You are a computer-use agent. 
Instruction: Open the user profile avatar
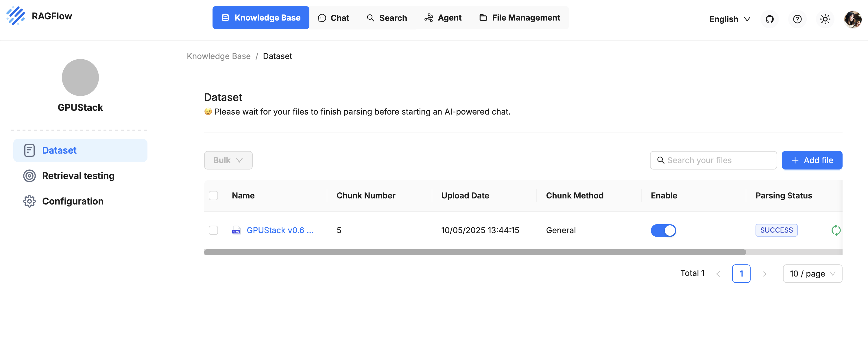click(852, 19)
